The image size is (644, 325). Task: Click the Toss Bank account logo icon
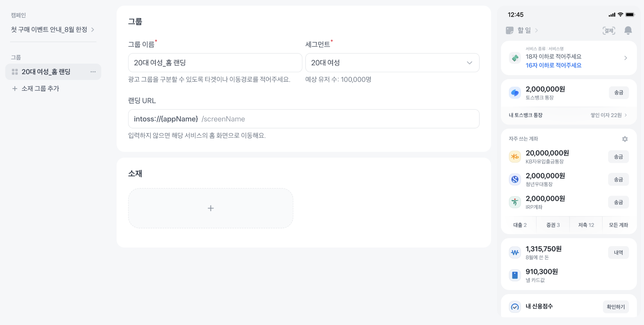(515, 93)
